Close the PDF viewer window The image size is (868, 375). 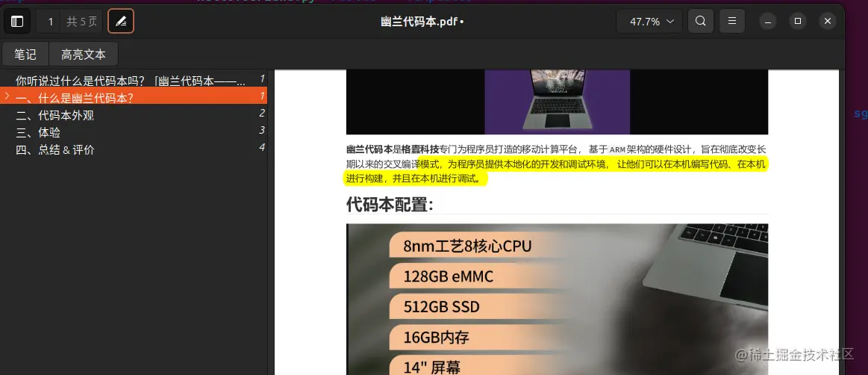click(828, 22)
